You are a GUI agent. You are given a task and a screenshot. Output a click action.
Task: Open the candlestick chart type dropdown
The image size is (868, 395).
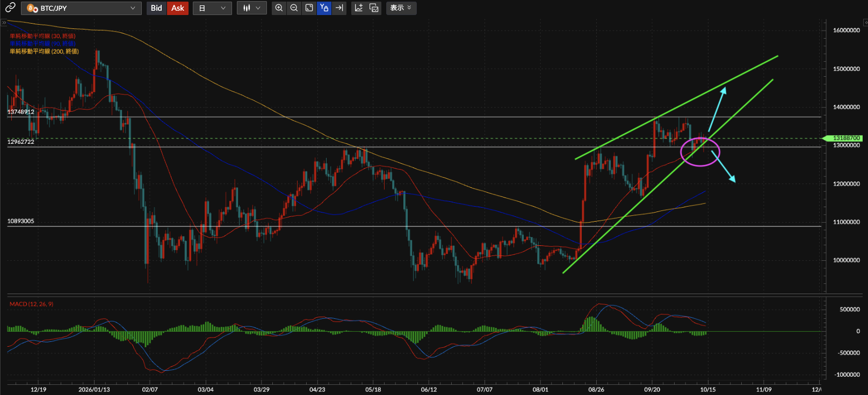coord(252,8)
